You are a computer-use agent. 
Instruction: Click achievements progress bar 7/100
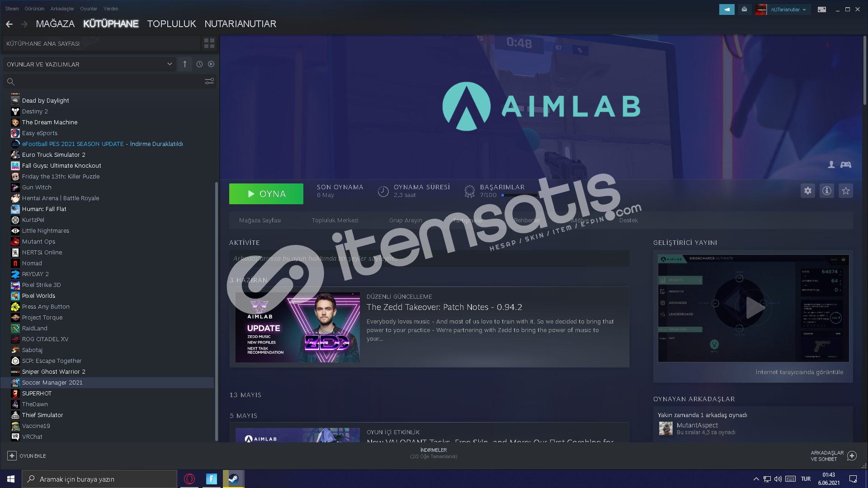519,195
